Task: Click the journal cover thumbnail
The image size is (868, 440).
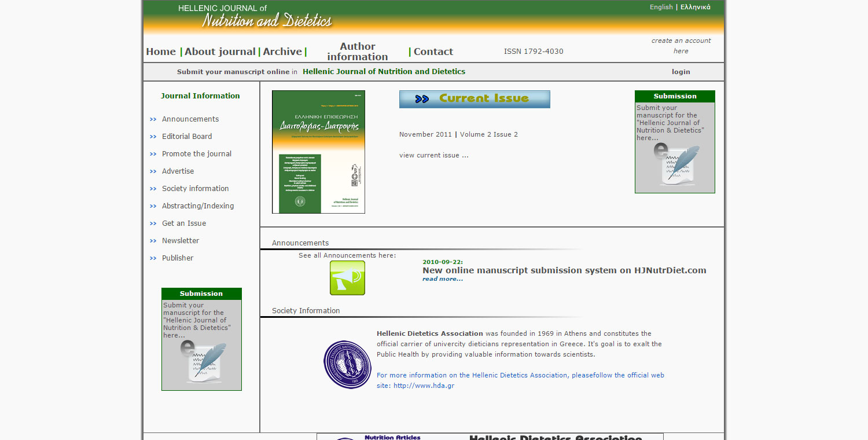Action: (x=318, y=152)
